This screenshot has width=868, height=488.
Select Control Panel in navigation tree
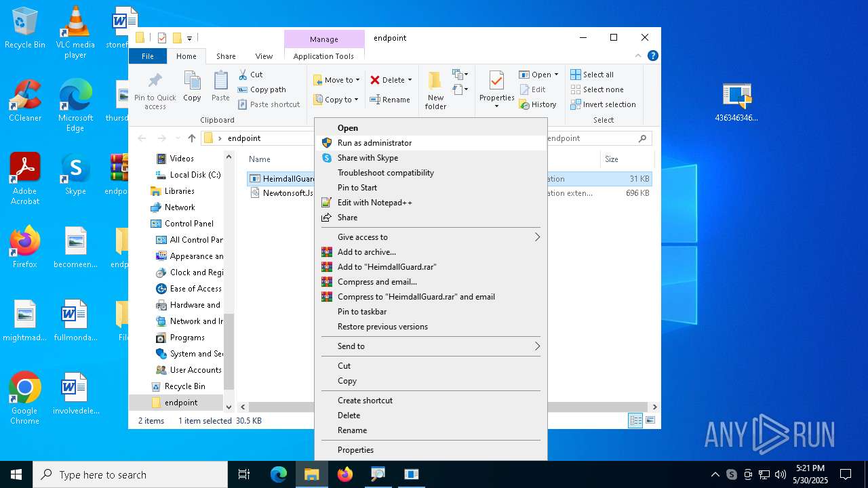(x=189, y=224)
